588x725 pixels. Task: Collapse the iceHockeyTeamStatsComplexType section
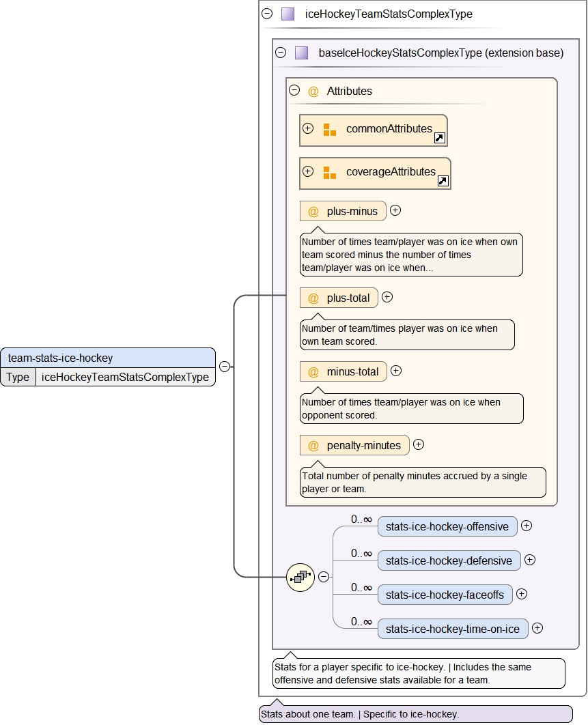pos(267,14)
